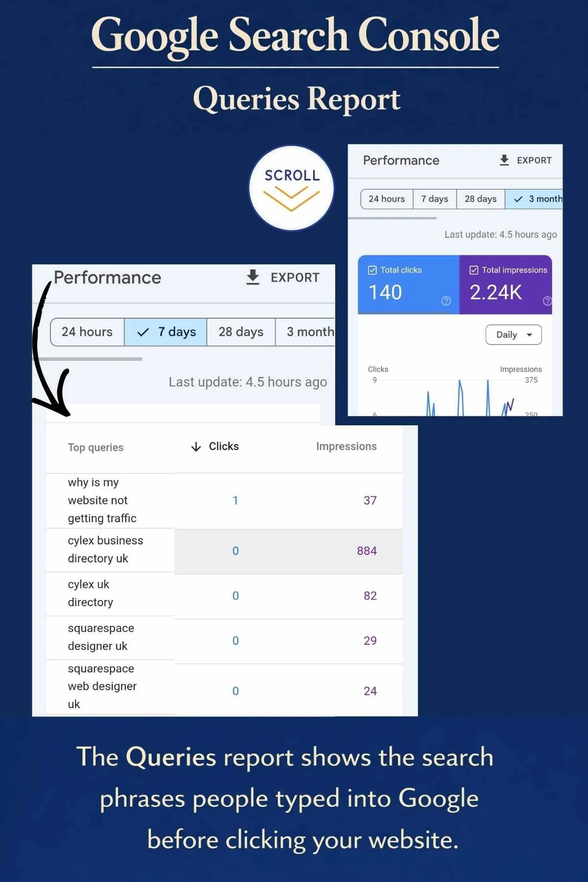Click the 2.24K total impressions number
Viewport: 588px width, 882px height.
[x=496, y=293]
